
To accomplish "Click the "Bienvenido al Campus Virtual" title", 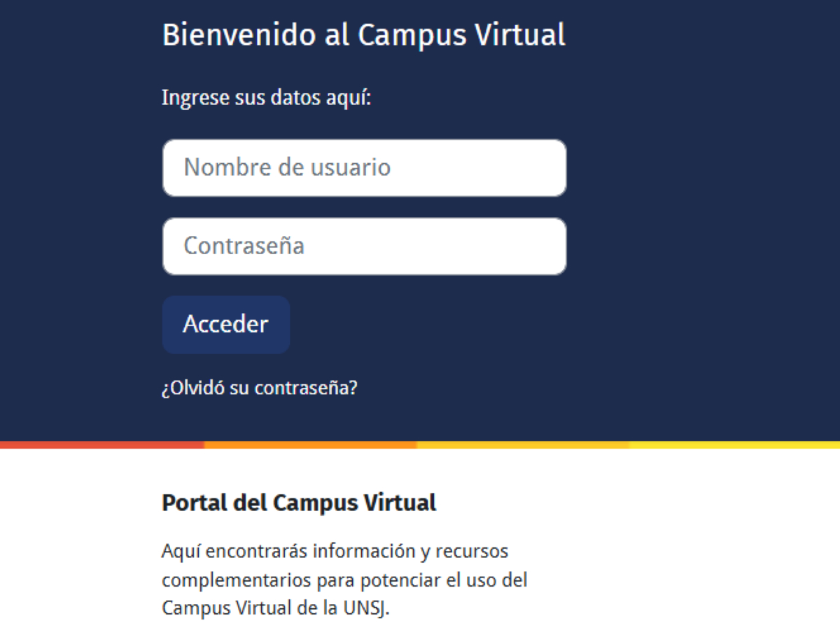I will [x=363, y=35].
